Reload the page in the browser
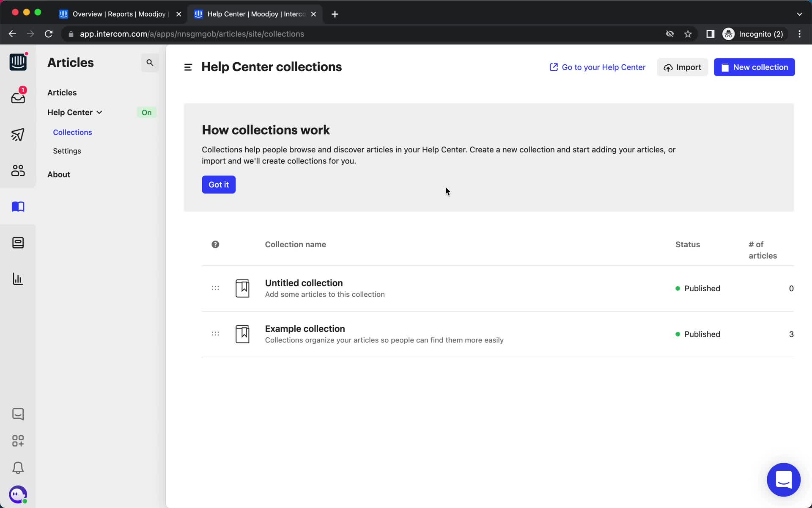Viewport: 812px width, 508px height. click(x=49, y=34)
